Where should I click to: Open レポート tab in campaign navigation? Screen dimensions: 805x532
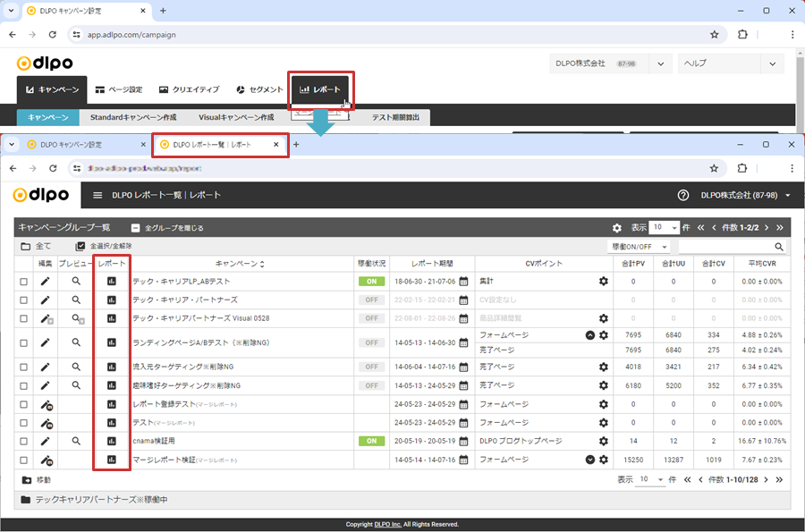click(x=320, y=89)
